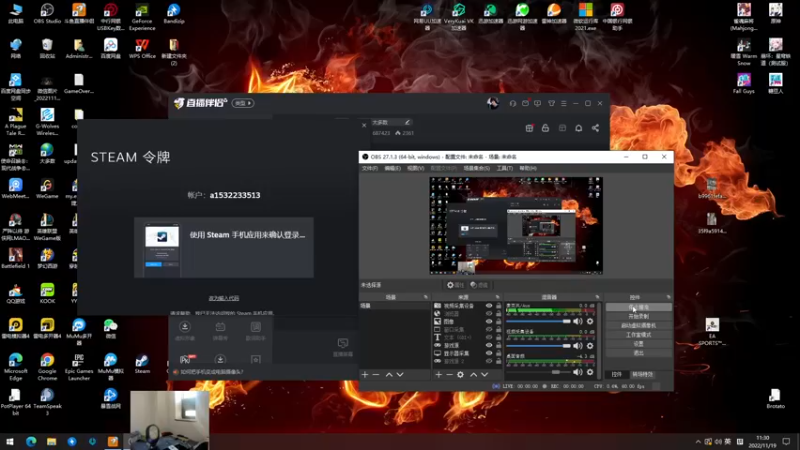The image size is (800, 450).
Task: Open the 工具(T) menu in OBS
Action: [x=505, y=168]
